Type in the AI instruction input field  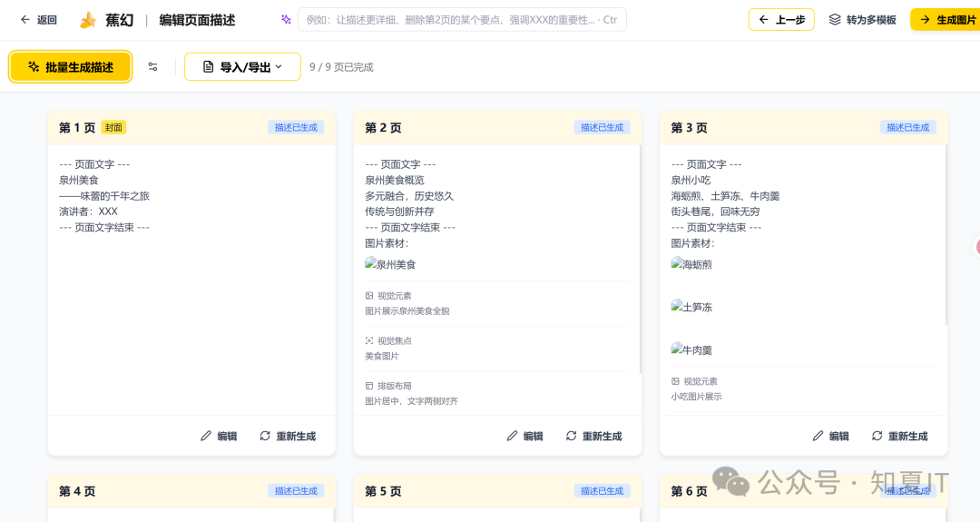(x=462, y=20)
